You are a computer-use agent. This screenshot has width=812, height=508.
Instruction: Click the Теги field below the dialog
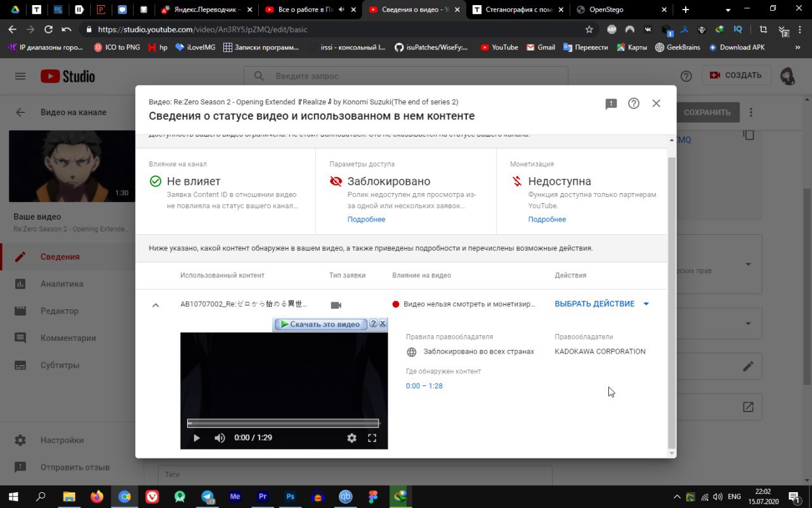[355, 474]
